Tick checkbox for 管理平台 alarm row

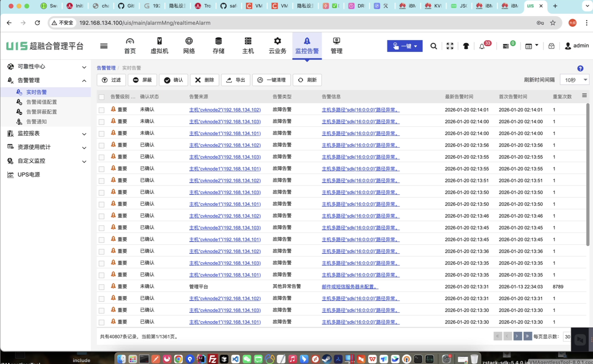(102, 287)
